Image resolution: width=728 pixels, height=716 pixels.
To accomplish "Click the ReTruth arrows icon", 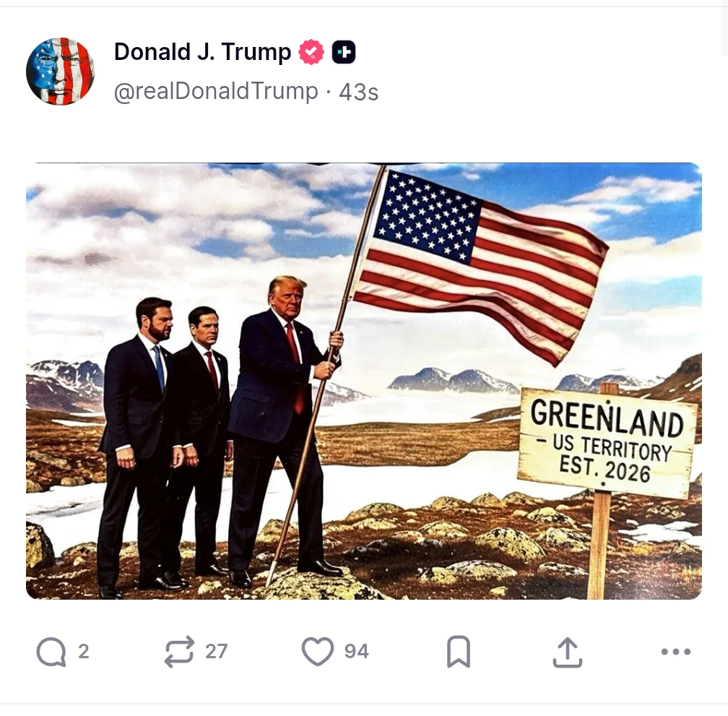I will [x=179, y=652].
